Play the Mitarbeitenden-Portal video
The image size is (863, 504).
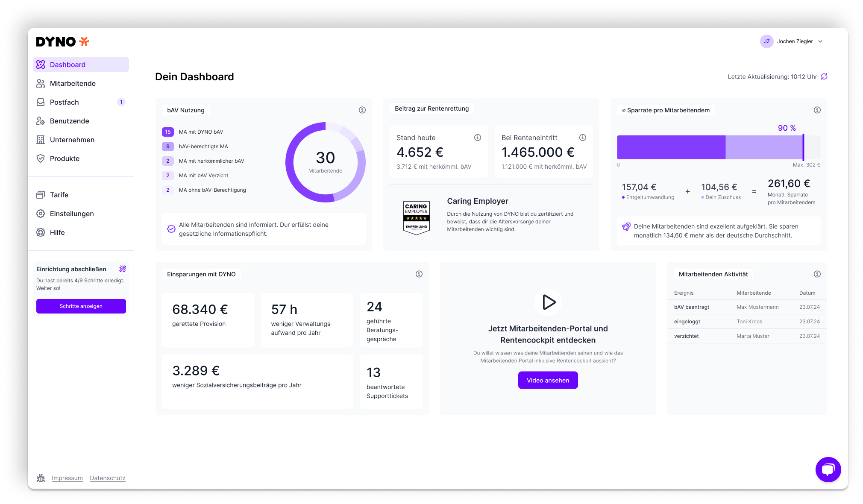point(548,302)
